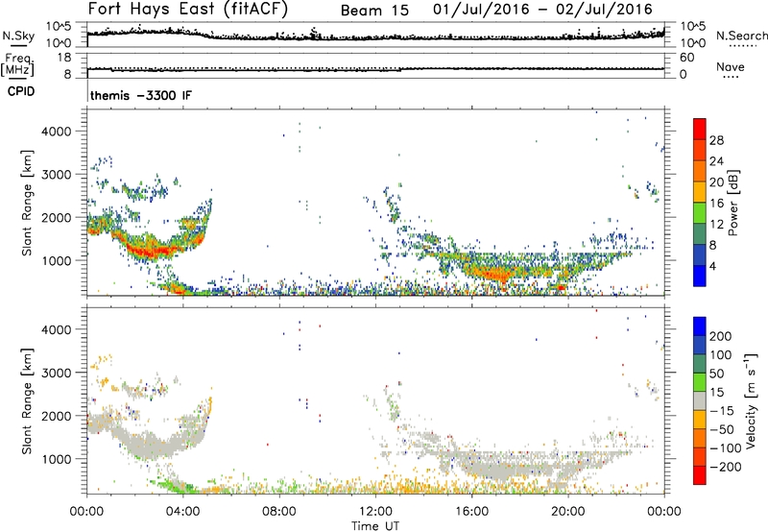The height and width of the screenshot is (532, 768).
Task: Click the 'Fort Hays East (fitACF)' title
Action: point(187,9)
